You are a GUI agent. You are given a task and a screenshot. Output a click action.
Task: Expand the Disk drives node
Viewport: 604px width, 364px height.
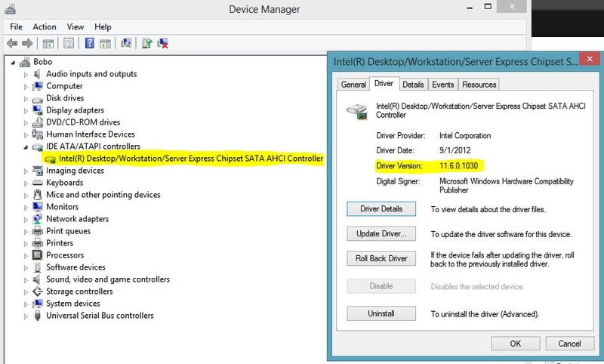26,99
